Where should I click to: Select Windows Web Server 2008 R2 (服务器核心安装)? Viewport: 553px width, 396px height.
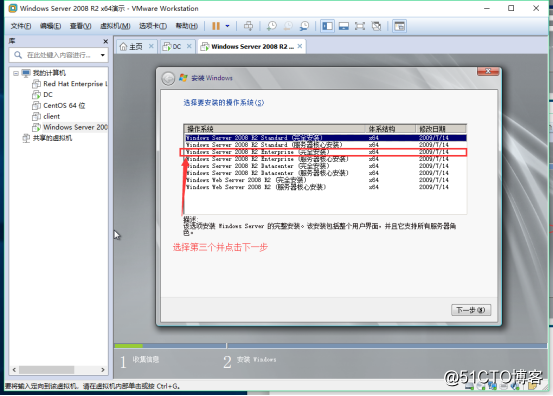click(x=326, y=187)
